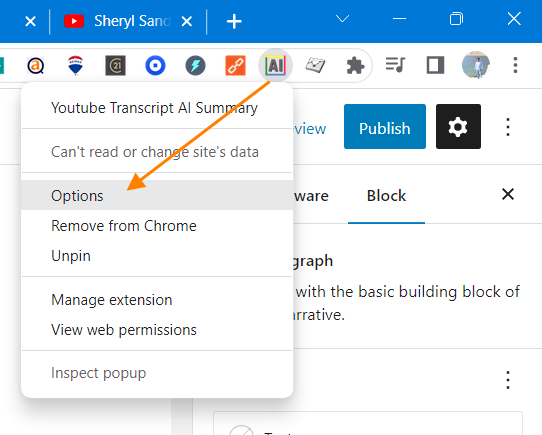The image size is (542, 435).
Task: Open a new browser tab
Action: (x=234, y=21)
